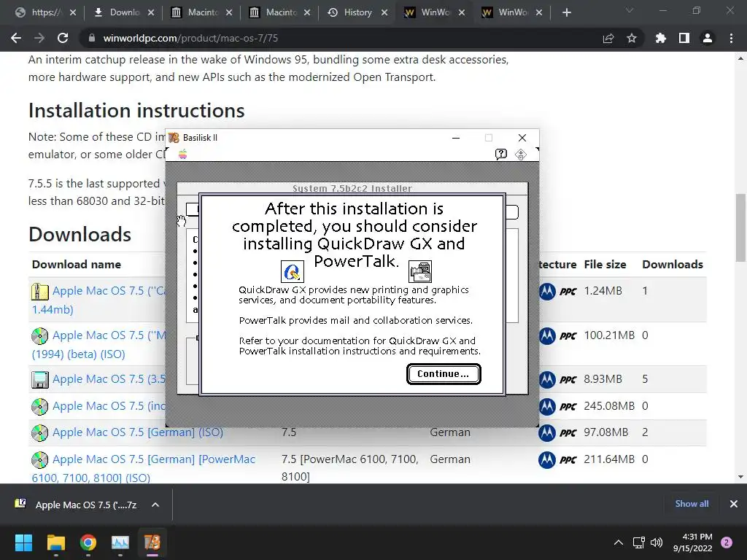
Task: Share this page icon
Action: (x=608, y=38)
